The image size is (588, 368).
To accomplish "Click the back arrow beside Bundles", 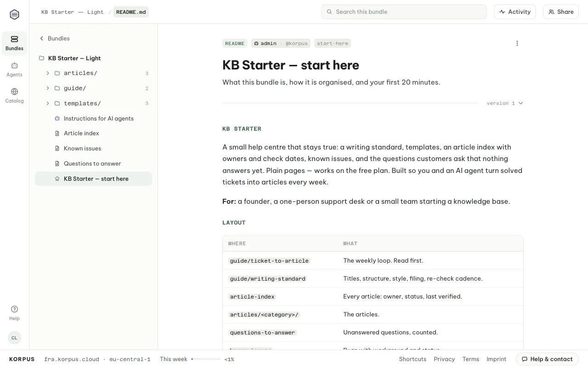I will click(x=42, y=39).
